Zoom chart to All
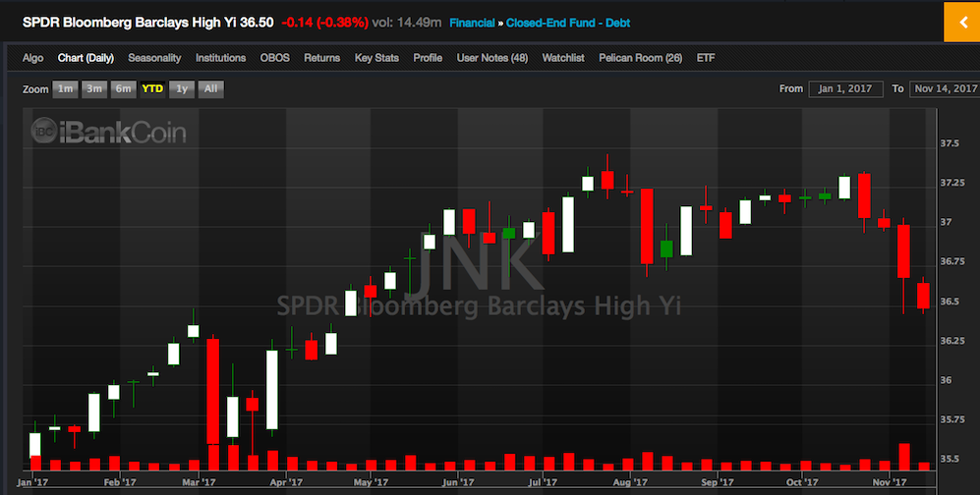The width and height of the screenshot is (980, 495). (x=210, y=88)
